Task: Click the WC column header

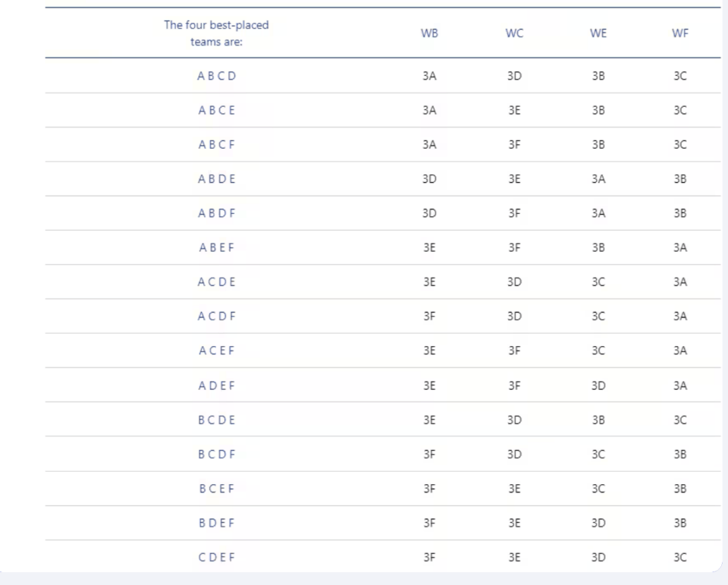Action: point(514,33)
